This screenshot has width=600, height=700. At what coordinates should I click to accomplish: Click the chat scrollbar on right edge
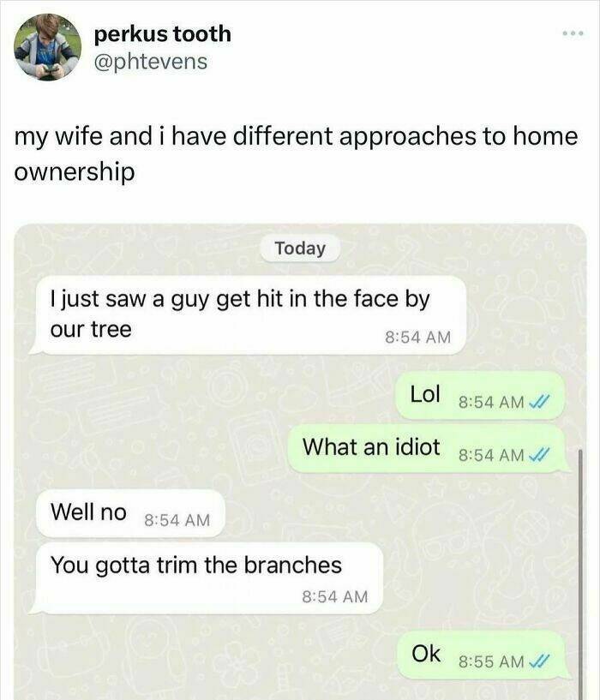[580, 575]
